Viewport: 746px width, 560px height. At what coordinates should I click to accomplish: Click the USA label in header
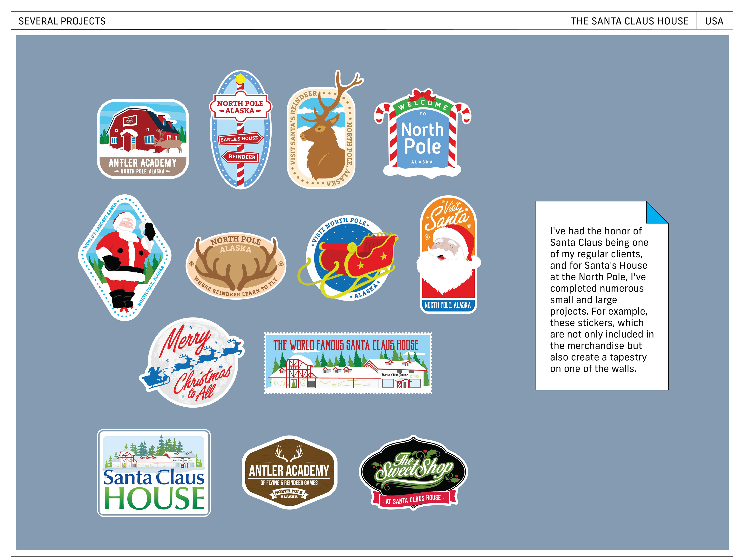714,21
